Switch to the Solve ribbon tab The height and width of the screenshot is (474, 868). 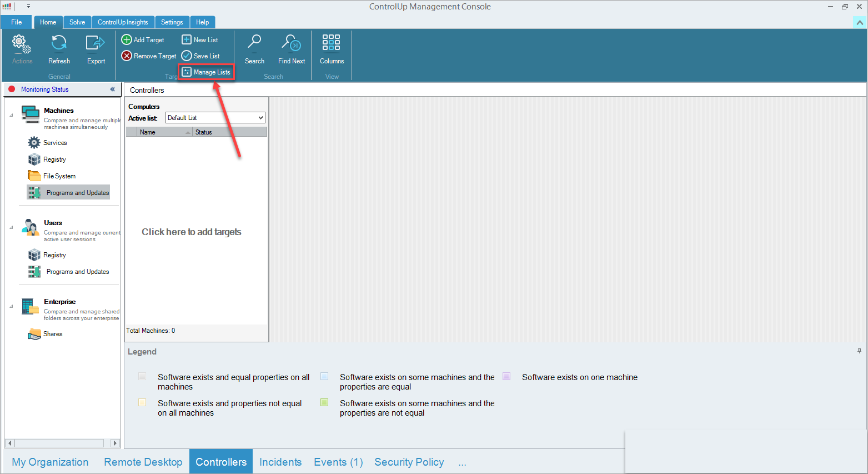(77, 22)
